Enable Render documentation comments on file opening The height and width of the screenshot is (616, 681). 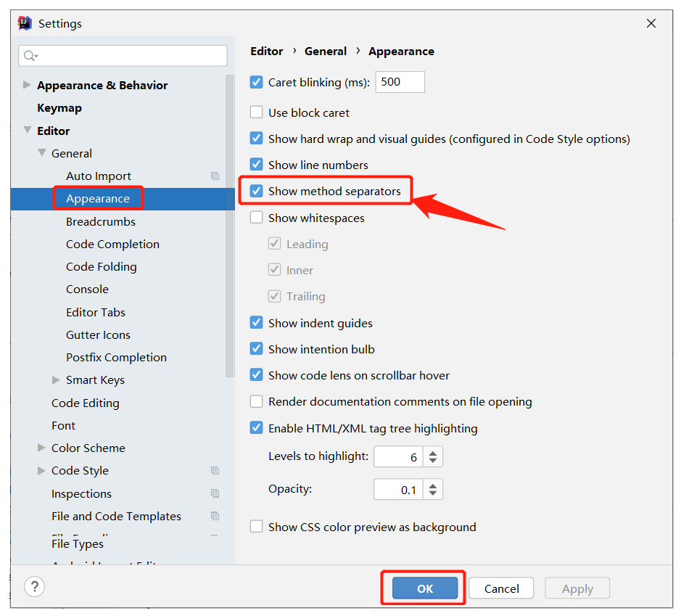[x=256, y=401]
